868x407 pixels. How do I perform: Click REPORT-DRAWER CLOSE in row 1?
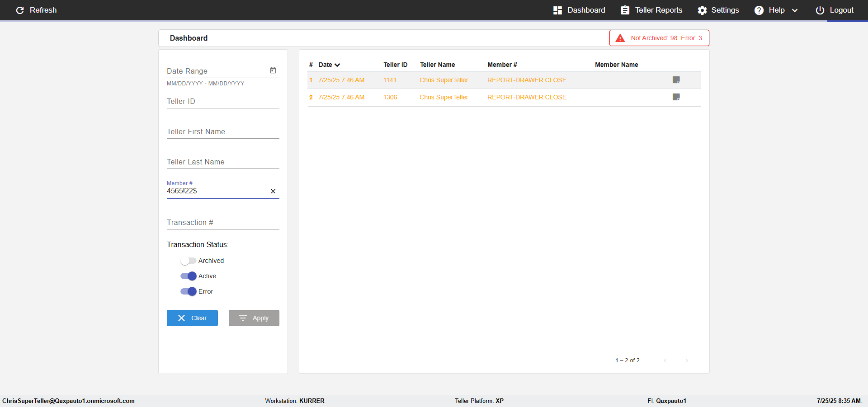coord(527,80)
